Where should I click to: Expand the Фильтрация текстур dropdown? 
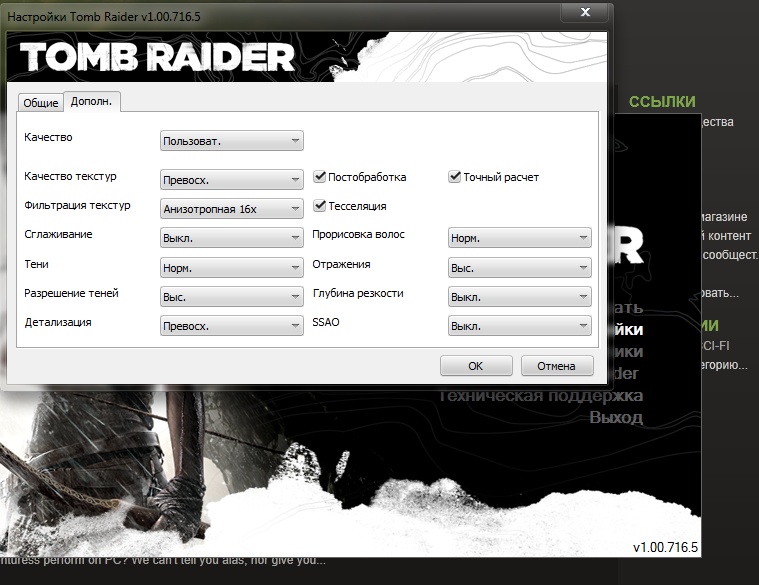pyautogui.click(x=231, y=209)
